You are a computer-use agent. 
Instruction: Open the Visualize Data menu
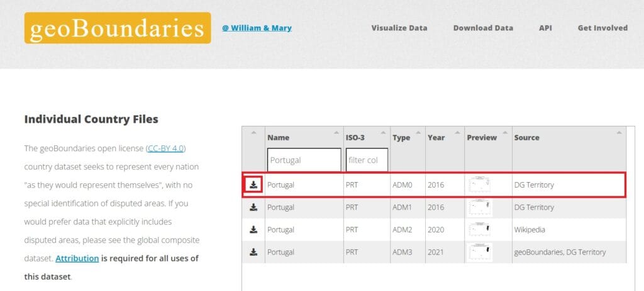tap(399, 28)
